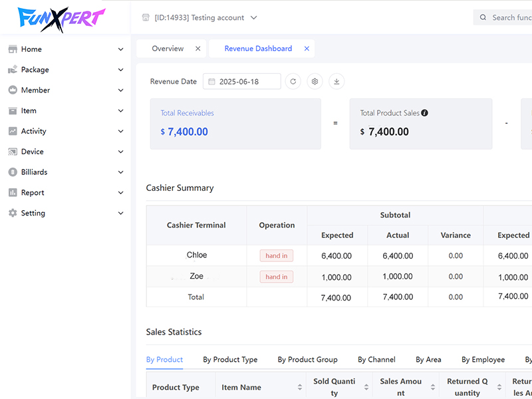Viewport: 532px width, 399px height.
Task: Open the revenue dashboard settings gear
Action: point(315,81)
